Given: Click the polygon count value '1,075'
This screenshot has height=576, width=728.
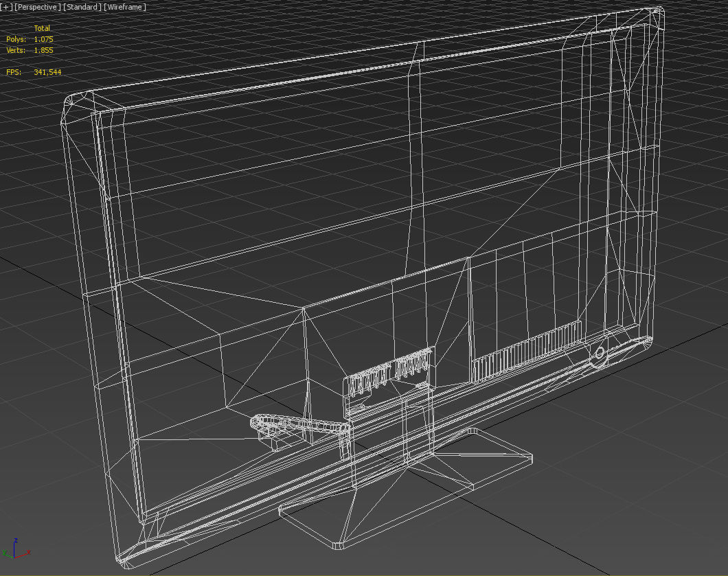Looking at the screenshot, I should coord(44,39).
